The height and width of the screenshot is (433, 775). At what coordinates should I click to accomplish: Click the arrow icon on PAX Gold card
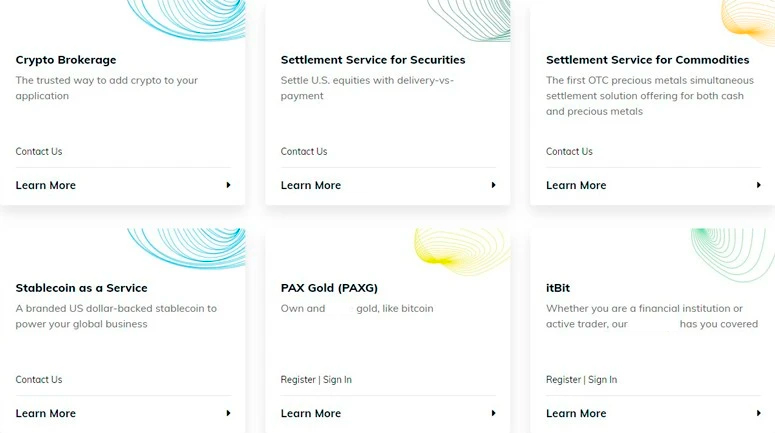pyautogui.click(x=493, y=413)
